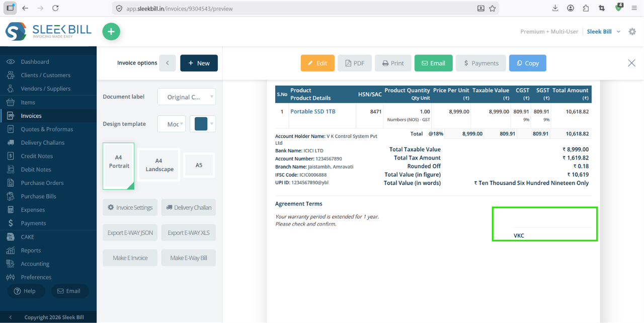Click the Preferences sliders icon
Image resolution: width=644 pixels, height=323 pixels.
11,277
